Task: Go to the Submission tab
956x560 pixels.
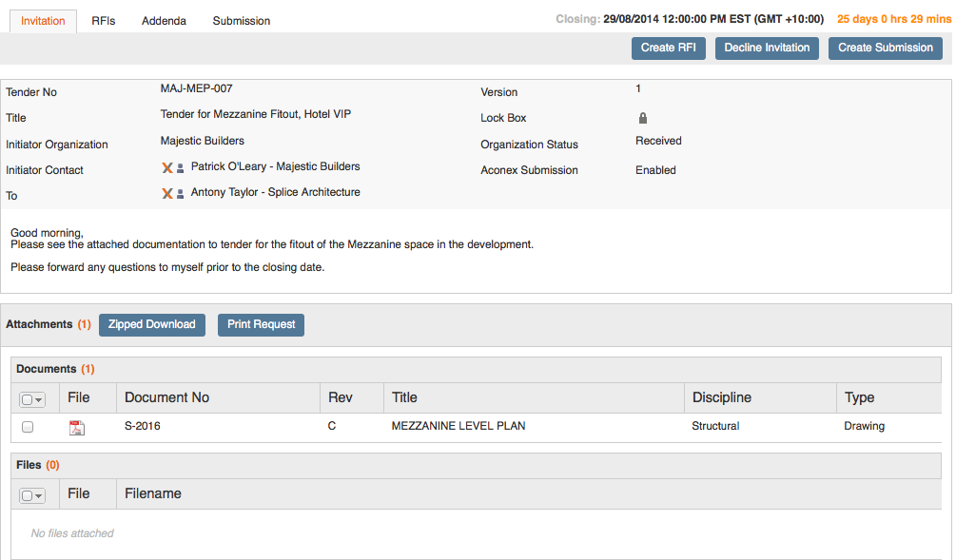Action: click(x=241, y=21)
